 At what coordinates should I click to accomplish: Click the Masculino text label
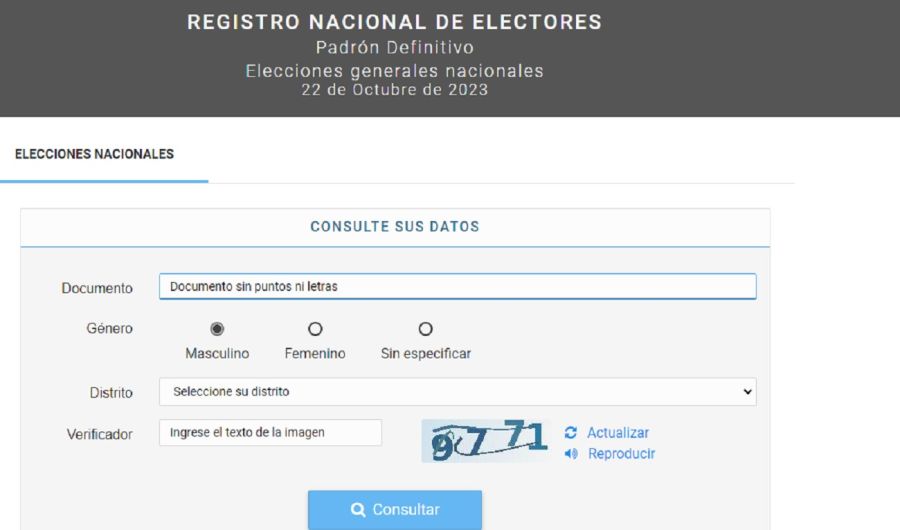tap(217, 353)
